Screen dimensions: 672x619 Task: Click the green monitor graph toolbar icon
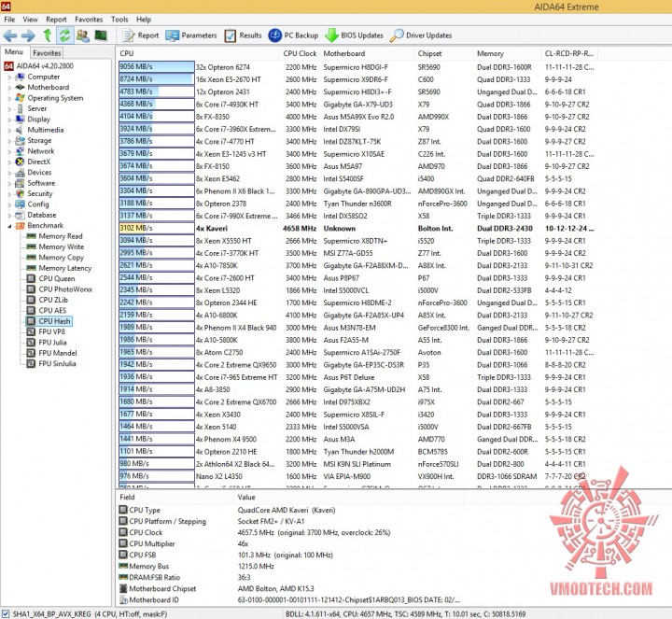click(x=101, y=35)
